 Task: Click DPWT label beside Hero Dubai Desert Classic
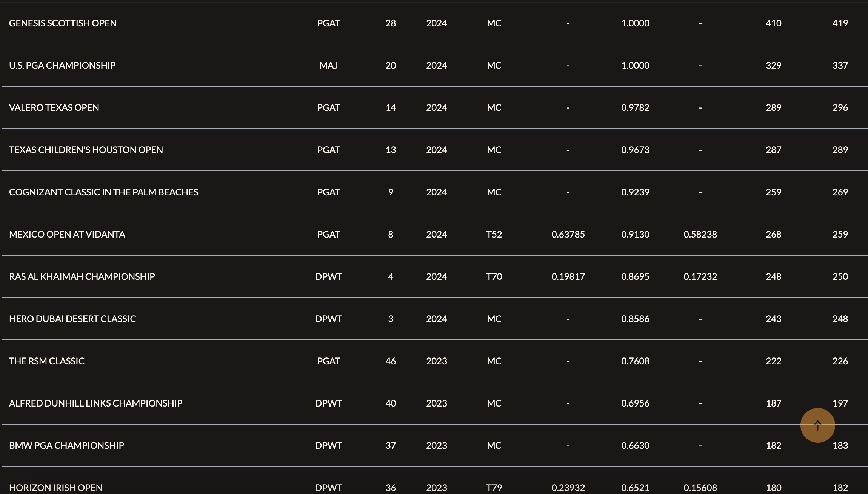point(328,319)
